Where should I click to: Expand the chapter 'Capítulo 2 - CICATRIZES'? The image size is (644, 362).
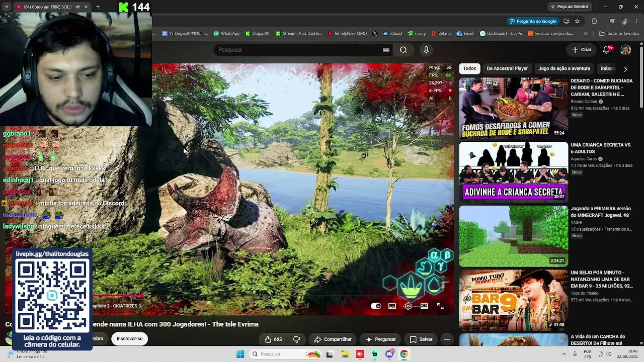117,306
